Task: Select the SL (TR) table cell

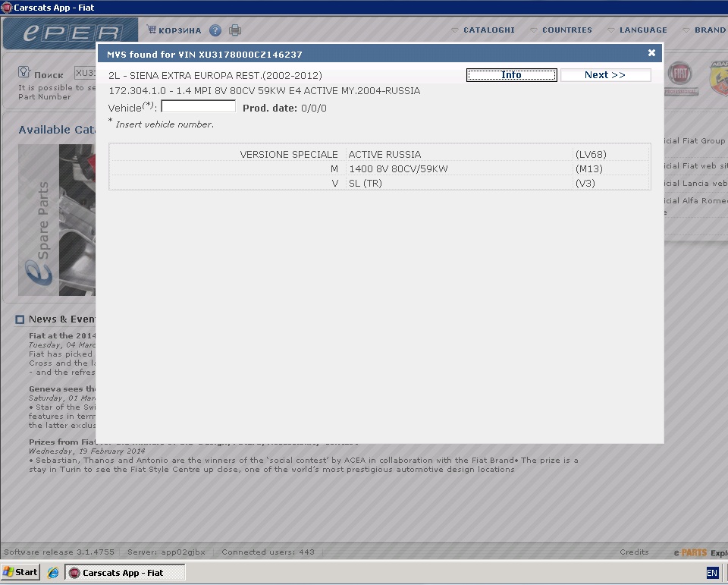Action: (460, 183)
